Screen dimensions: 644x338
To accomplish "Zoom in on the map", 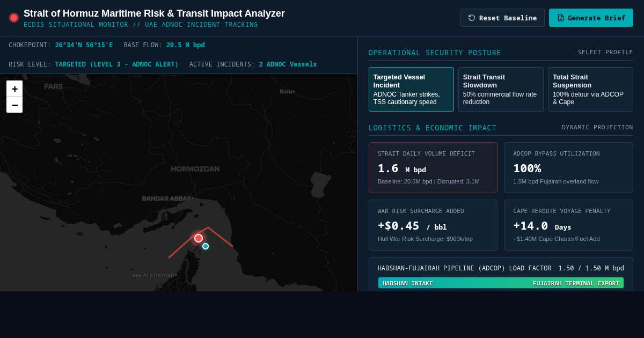I will pyautogui.click(x=14, y=89).
